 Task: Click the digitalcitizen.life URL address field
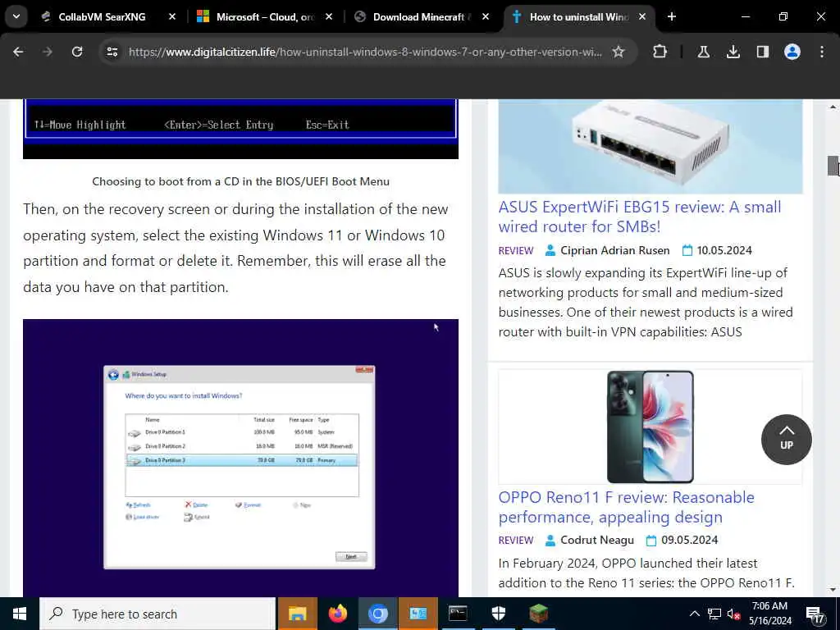364,52
